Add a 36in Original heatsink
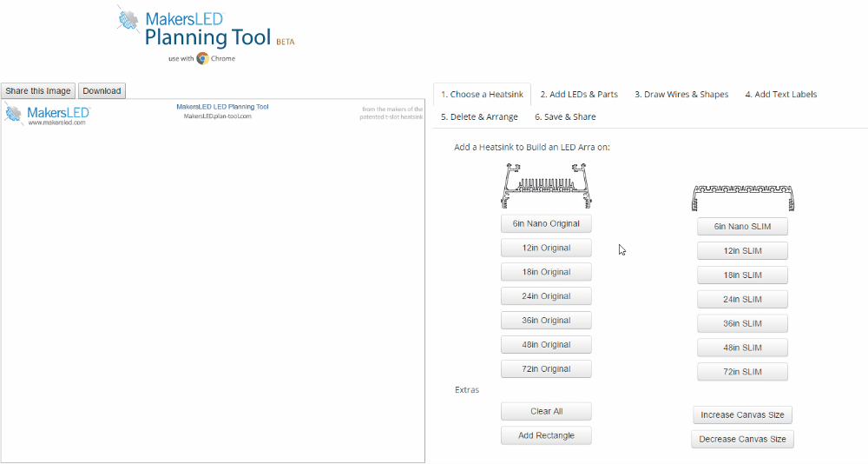868x464 pixels. [x=546, y=321]
